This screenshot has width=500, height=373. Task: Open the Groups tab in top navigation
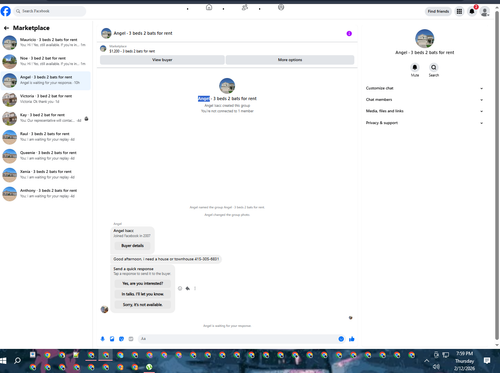click(x=245, y=7)
